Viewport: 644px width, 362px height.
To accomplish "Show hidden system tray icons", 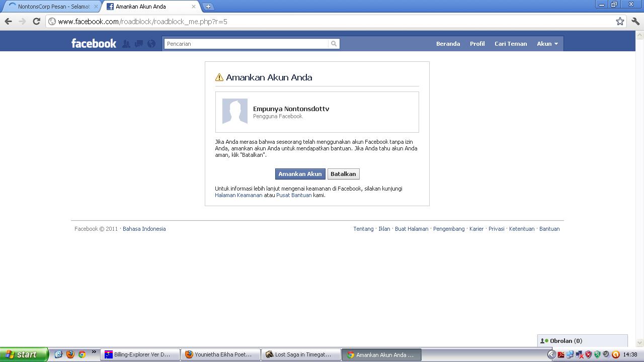I will pos(551,354).
